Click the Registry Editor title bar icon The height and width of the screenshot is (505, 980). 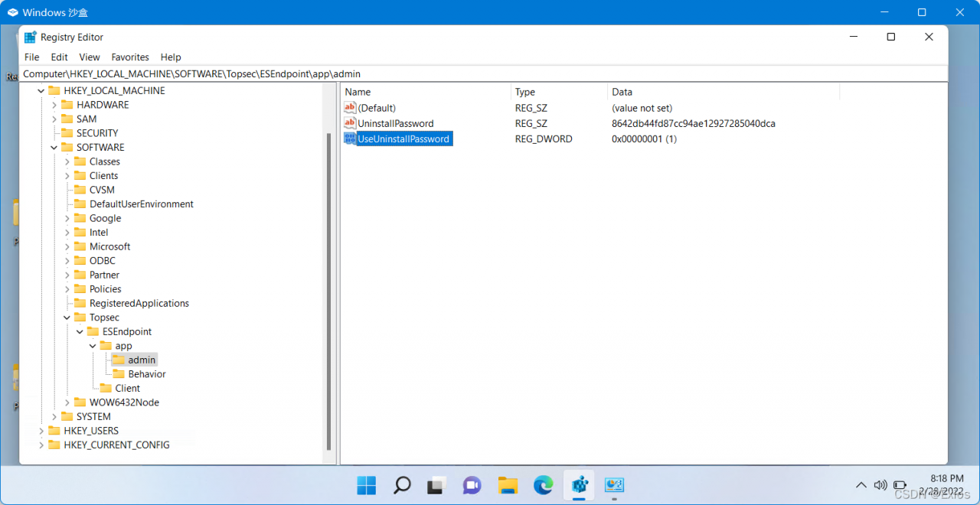(x=31, y=37)
